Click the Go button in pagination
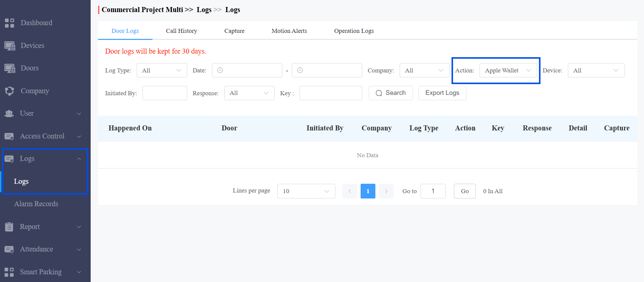644x282 pixels. [465, 191]
